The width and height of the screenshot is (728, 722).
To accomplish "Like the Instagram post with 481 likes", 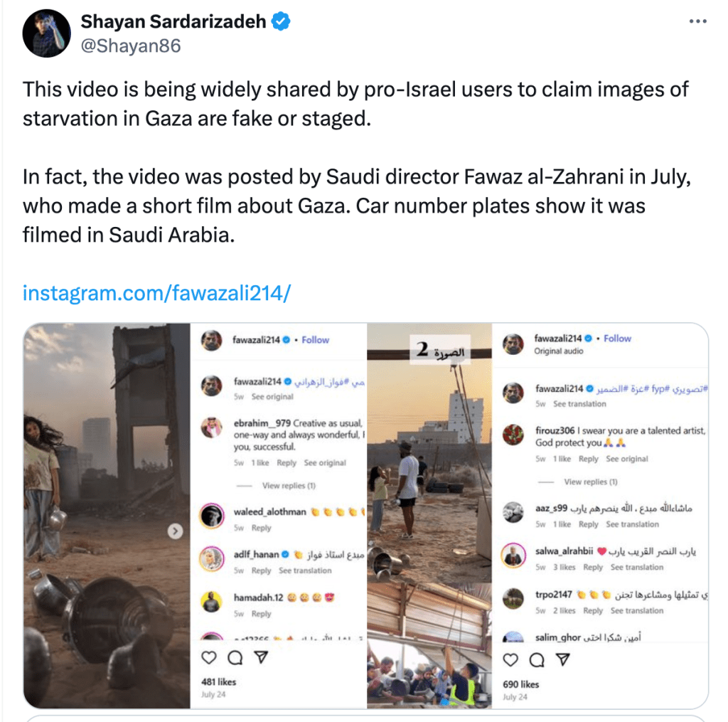I will [x=209, y=659].
